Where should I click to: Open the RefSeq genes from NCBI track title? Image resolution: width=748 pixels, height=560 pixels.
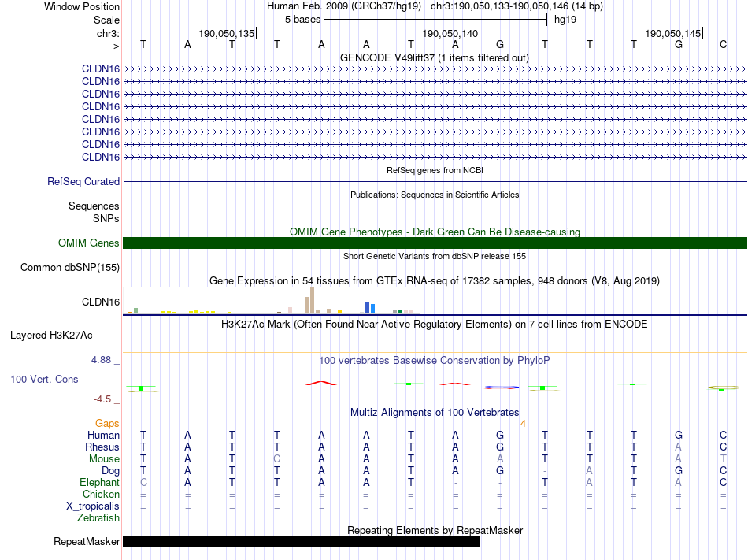point(435,170)
